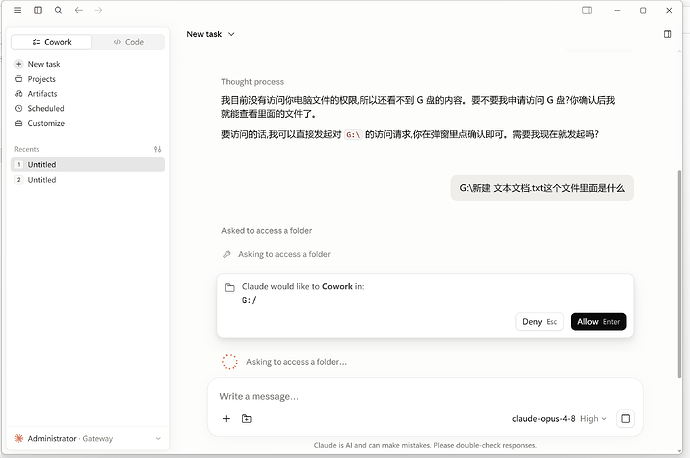Image resolution: width=690 pixels, height=458 pixels.
Task: Click the Customize briefcase icon
Action: point(18,123)
